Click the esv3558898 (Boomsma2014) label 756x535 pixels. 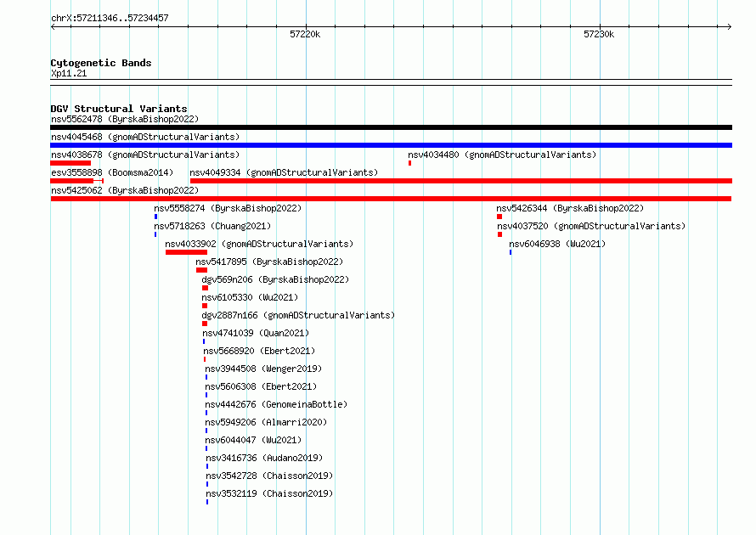(x=112, y=172)
